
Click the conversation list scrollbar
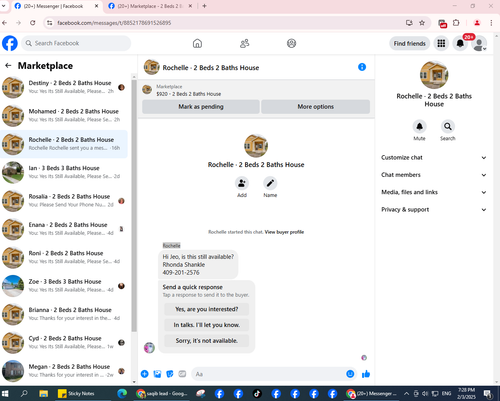coord(134,205)
